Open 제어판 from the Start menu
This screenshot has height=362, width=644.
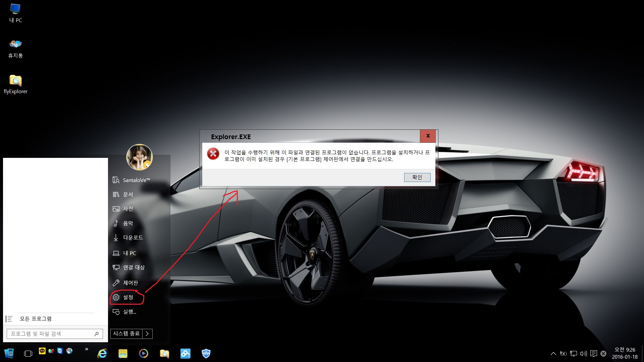coord(125,283)
